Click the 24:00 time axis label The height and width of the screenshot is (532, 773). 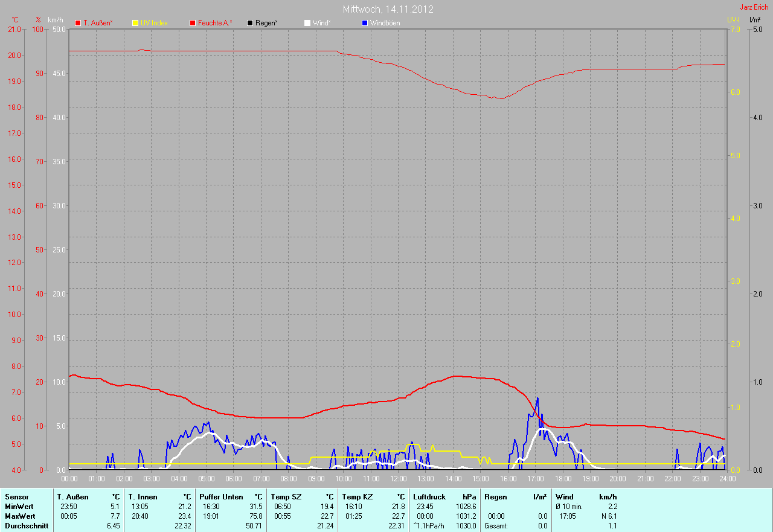pyautogui.click(x=727, y=479)
